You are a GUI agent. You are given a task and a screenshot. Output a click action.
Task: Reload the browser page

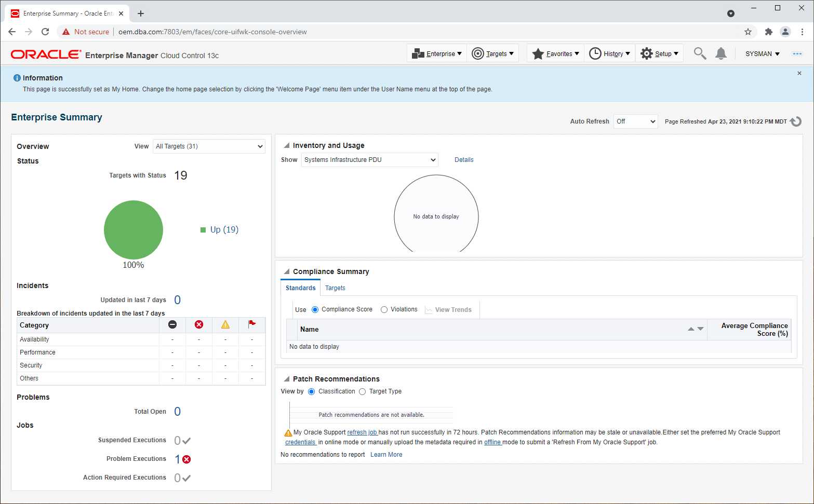(45, 32)
